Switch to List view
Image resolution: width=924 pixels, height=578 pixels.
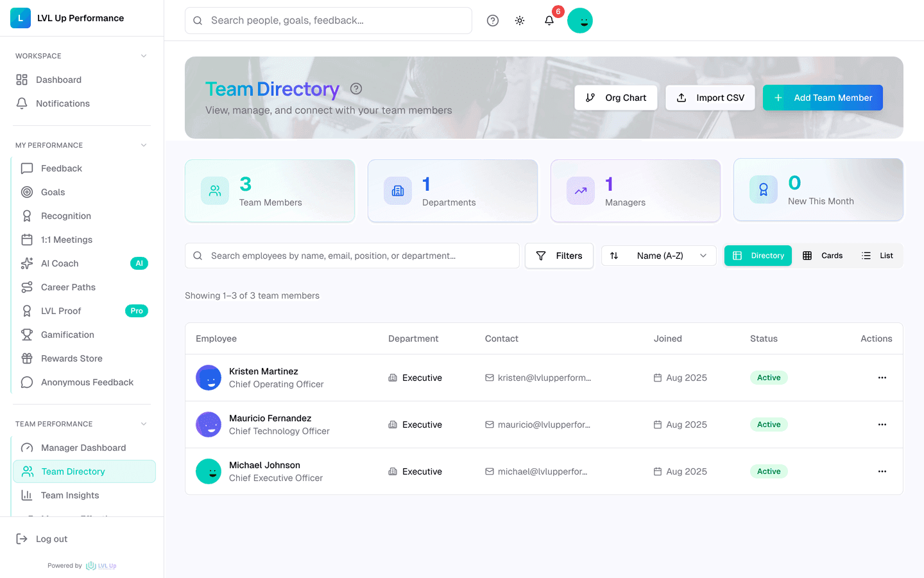click(877, 256)
